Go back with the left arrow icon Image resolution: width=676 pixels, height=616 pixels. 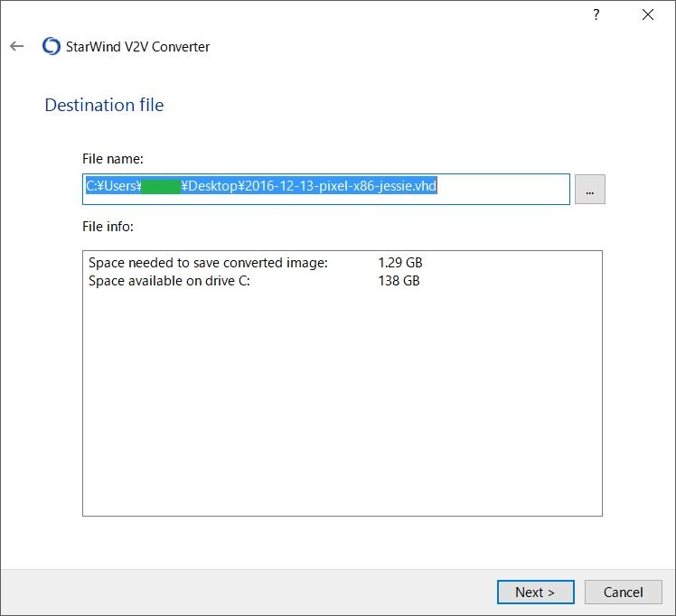click(17, 46)
